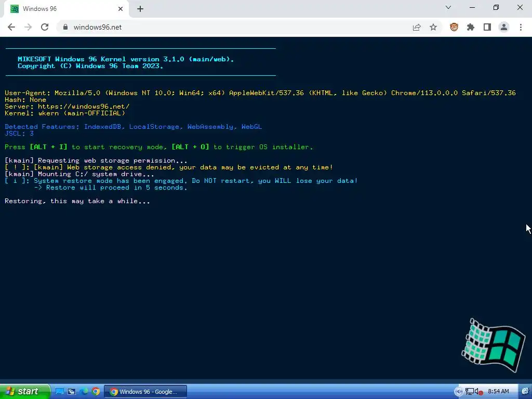The image size is (532, 399).
Task: View site info via the lock icon
Action: tap(65, 27)
